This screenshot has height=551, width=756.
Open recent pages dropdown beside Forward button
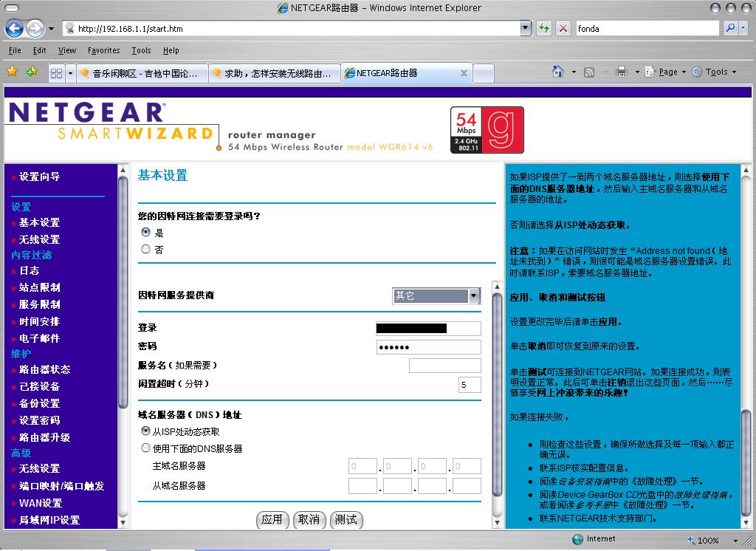pos(51,29)
